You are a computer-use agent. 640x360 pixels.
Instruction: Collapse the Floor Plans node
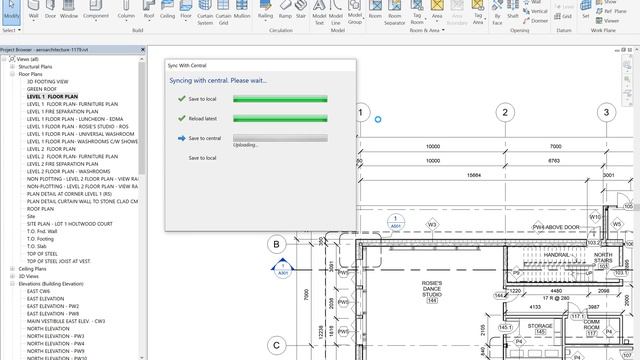tap(12, 74)
